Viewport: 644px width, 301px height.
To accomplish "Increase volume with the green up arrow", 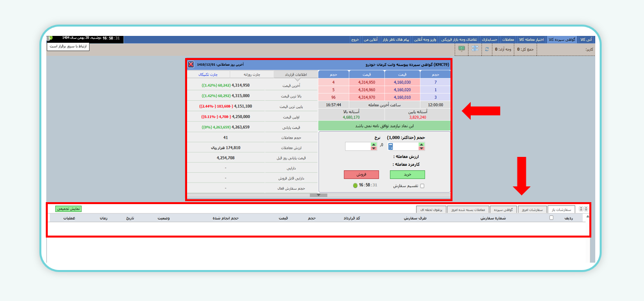I will (421, 144).
